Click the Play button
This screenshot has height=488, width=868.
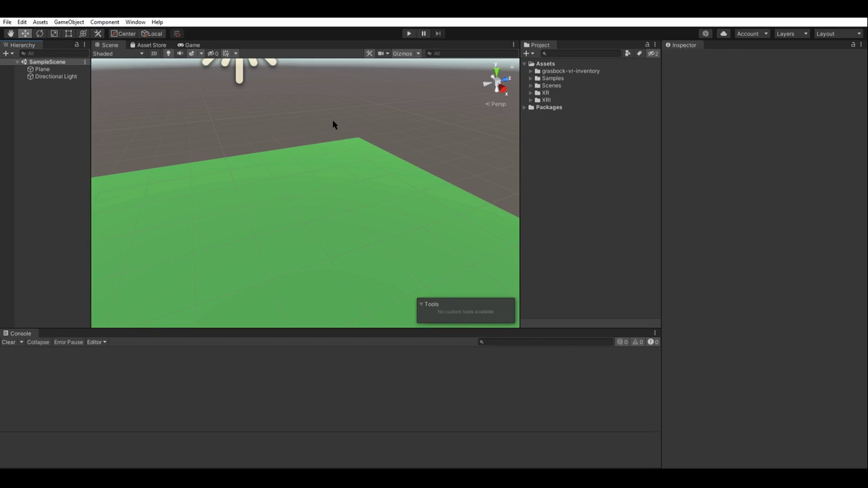click(409, 33)
